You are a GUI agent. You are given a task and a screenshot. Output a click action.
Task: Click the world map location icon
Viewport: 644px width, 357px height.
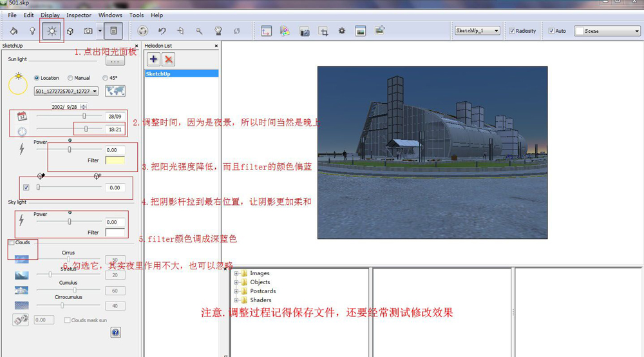click(115, 91)
